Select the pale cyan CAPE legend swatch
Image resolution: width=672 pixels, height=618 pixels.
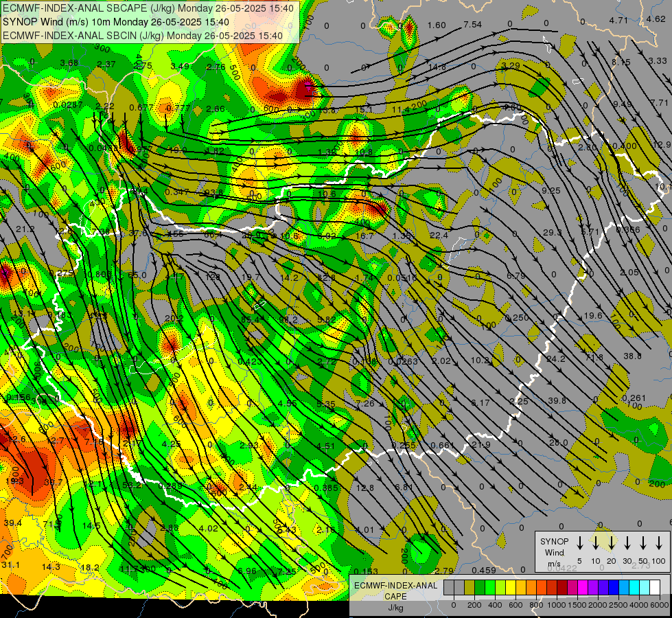644,587
